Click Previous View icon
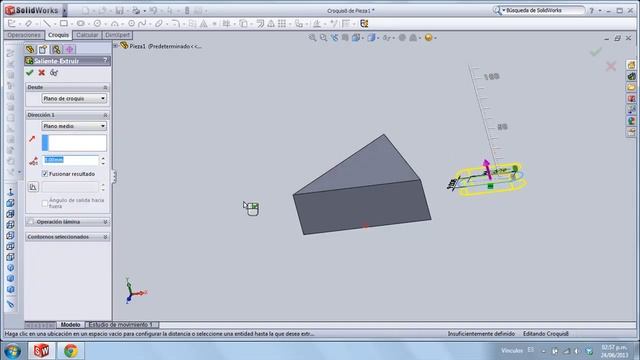The height and width of the screenshot is (360, 640). click(334, 38)
